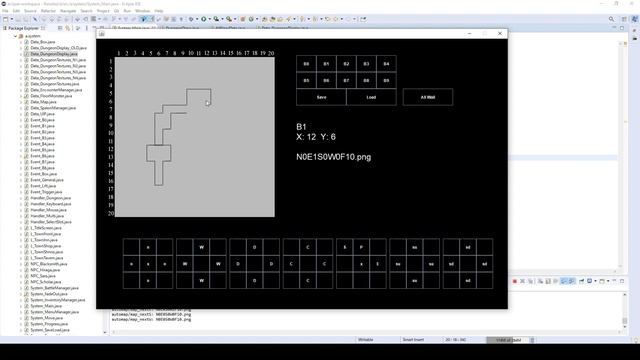Click the map editor grid canvas
The width and height of the screenshot is (640, 360).
(195, 137)
